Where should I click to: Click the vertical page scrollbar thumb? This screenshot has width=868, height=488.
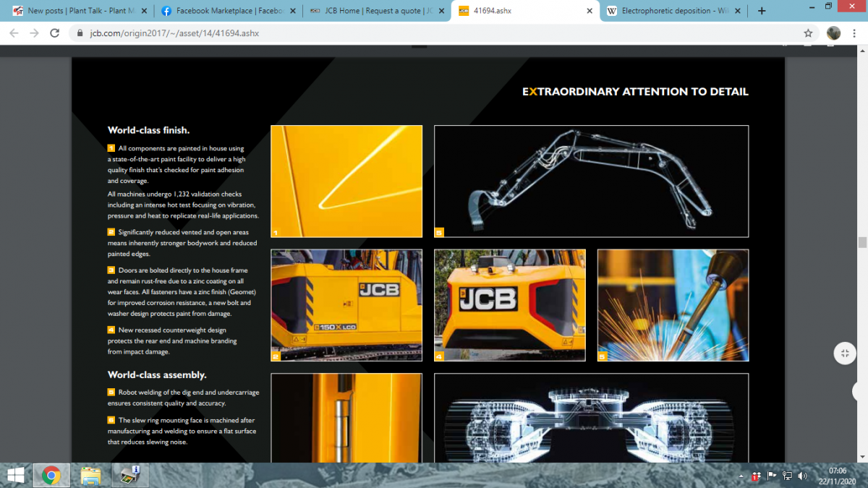point(862,242)
